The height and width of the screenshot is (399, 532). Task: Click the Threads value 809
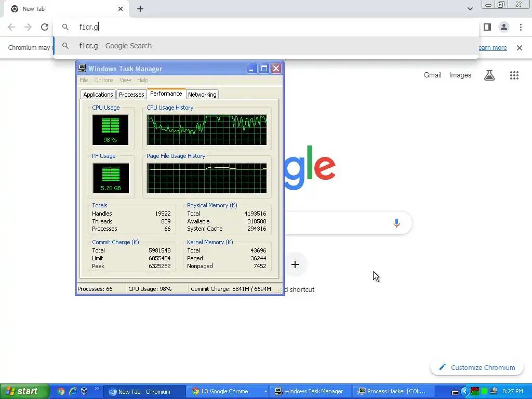(166, 221)
